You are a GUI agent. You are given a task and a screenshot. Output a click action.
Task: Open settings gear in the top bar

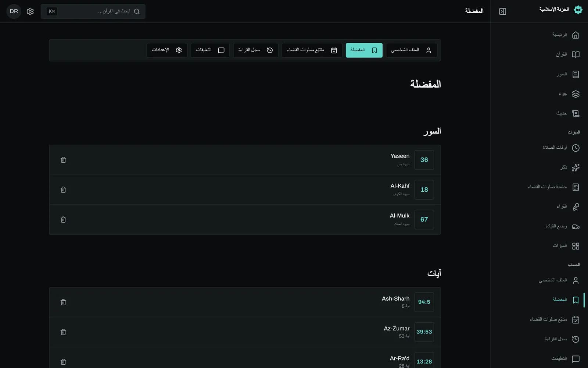tap(30, 11)
